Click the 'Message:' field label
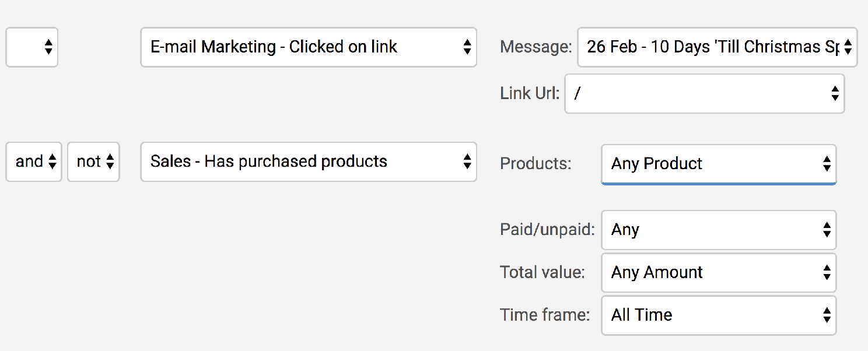This screenshot has height=351, width=868. (x=536, y=47)
